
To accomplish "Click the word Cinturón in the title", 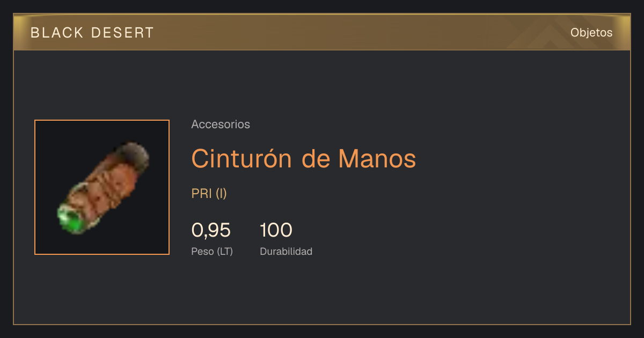I will pos(242,158).
